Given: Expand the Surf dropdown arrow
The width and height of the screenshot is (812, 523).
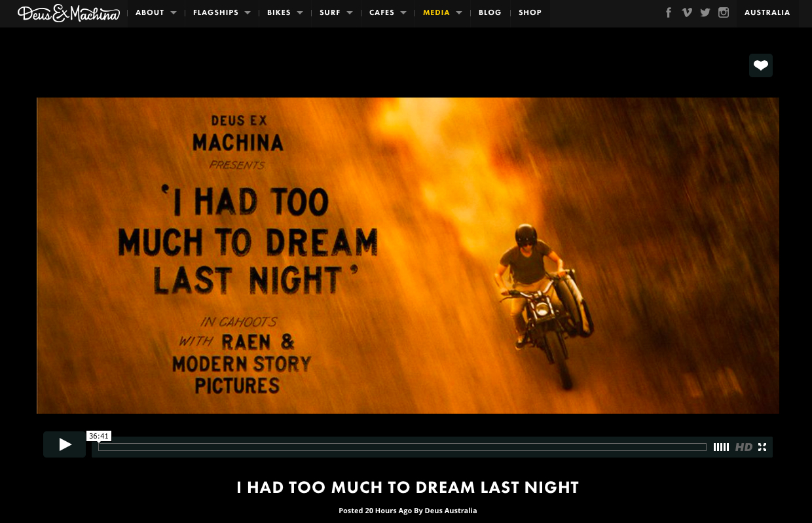Looking at the screenshot, I should point(350,12).
